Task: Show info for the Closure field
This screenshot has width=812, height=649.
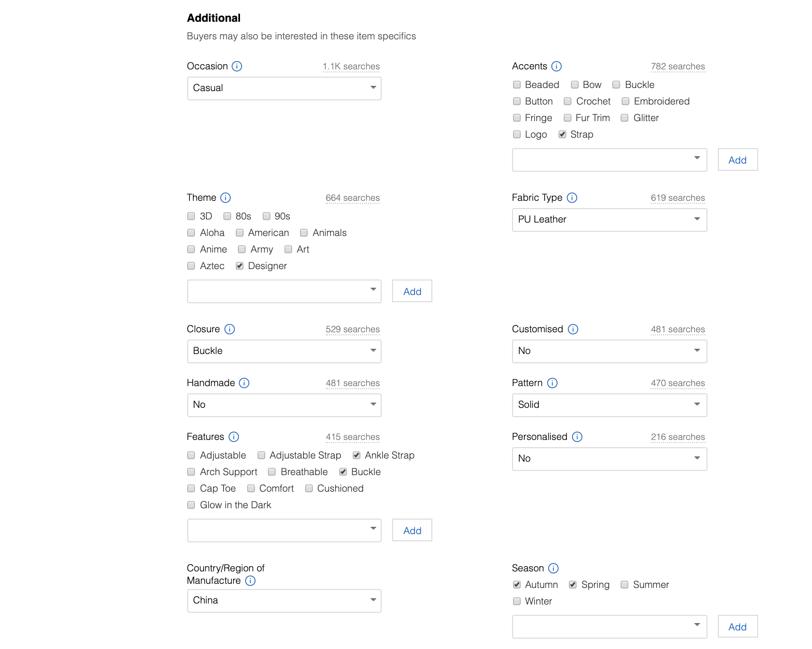Action: (230, 329)
